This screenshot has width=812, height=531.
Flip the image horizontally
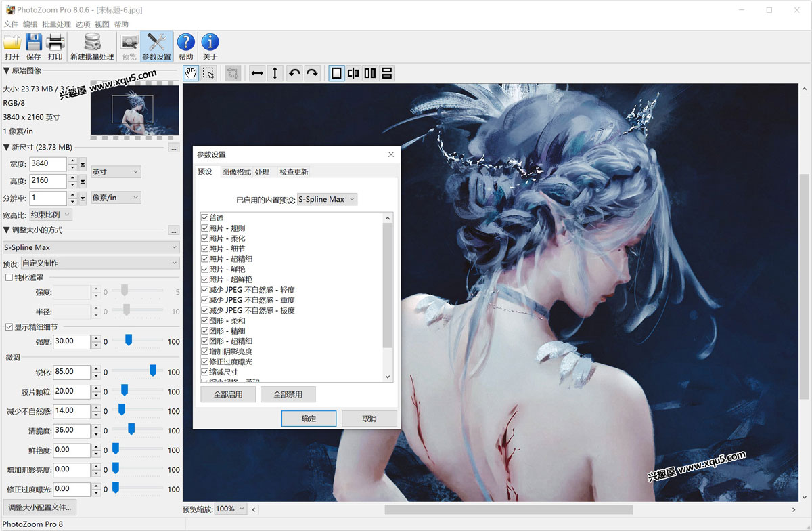point(257,73)
